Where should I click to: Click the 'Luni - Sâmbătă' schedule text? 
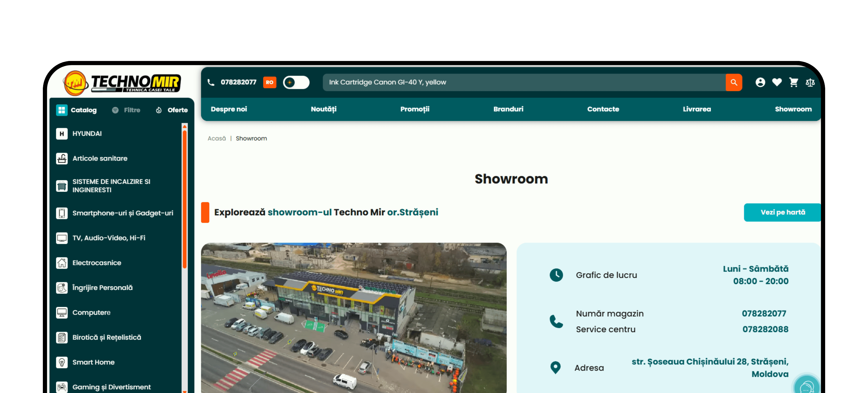pyautogui.click(x=755, y=269)
